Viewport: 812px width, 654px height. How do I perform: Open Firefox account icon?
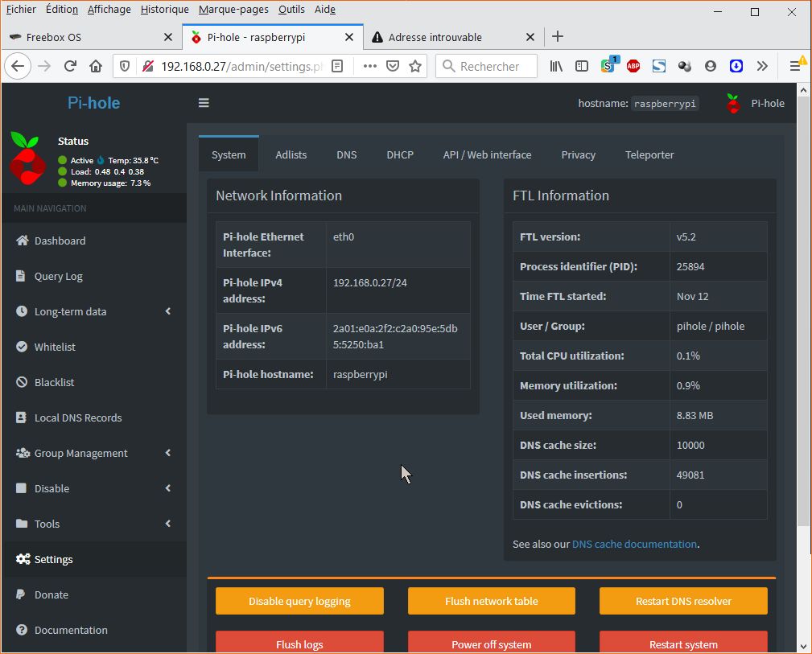(711, 66)
